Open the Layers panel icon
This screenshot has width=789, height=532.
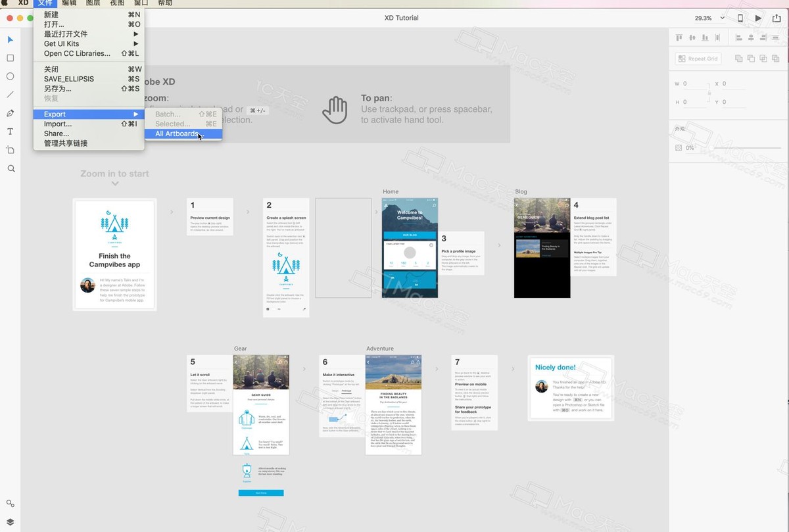[x=11, y=521]
